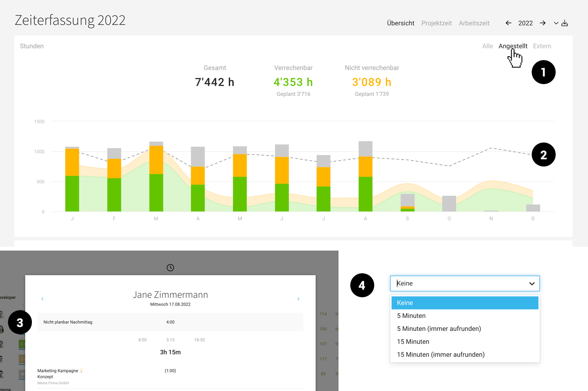Viewport: 588px width, 391px height.
Task: Click the October gray bar in chart
Action: pos(449,203)
